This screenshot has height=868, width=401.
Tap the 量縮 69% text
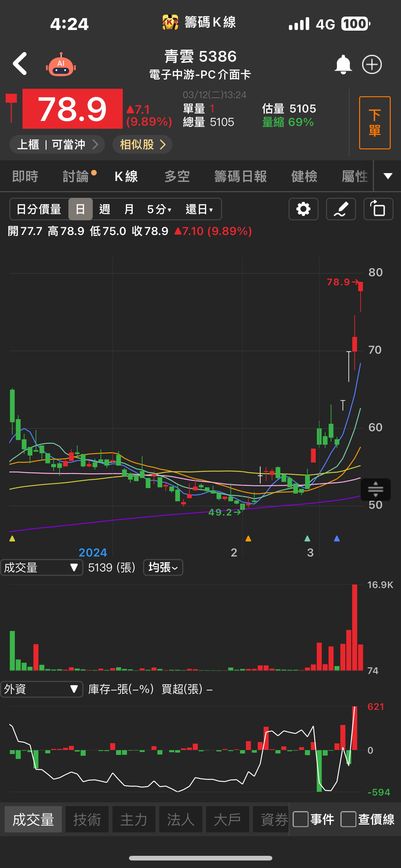pyautogui.click(x=288, y=122)
